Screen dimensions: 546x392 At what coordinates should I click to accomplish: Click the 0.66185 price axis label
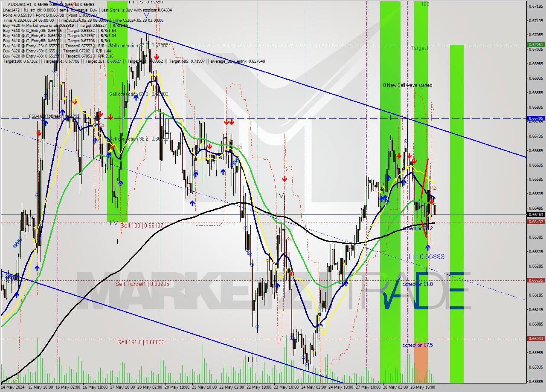[536, 295]
